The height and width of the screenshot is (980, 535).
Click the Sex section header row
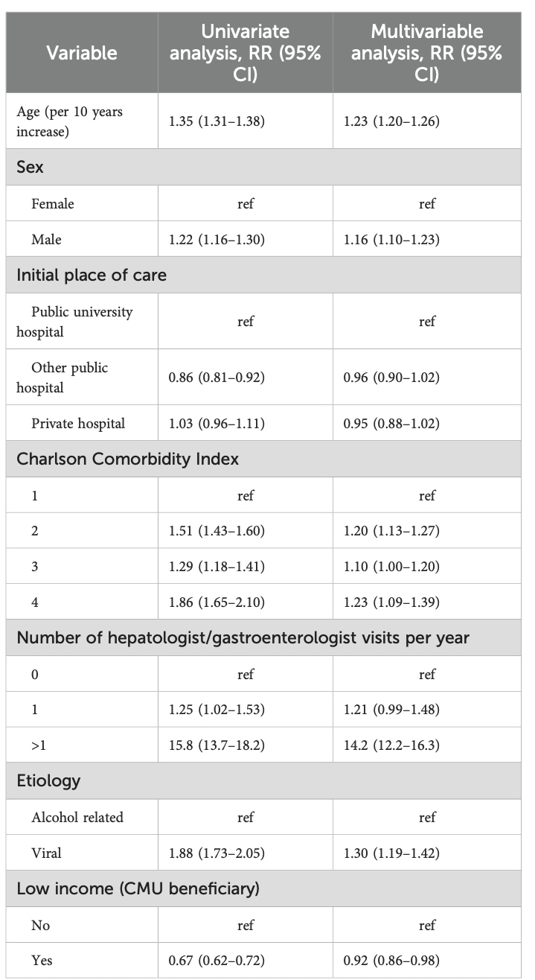click(31, 167)
